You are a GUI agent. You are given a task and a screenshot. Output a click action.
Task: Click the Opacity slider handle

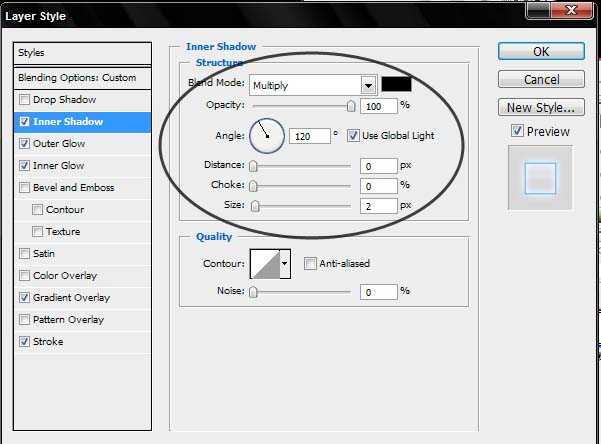tap(351, 106)
